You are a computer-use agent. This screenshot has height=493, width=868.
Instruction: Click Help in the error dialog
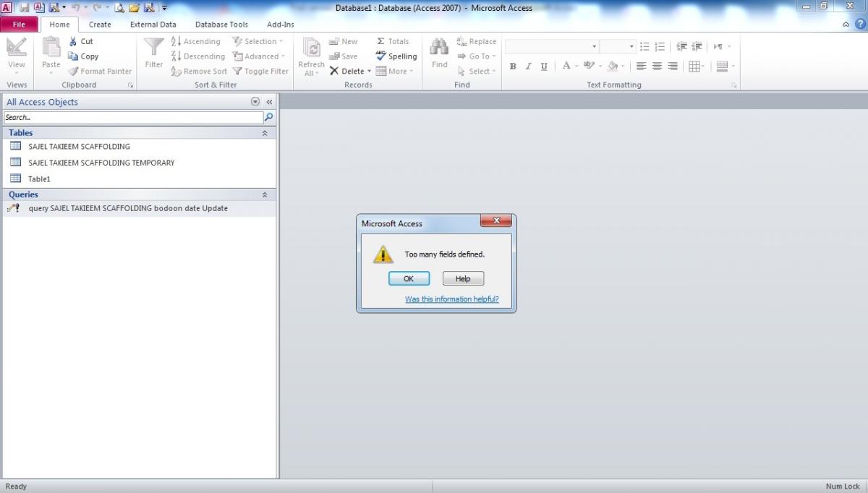click(463, 278)
